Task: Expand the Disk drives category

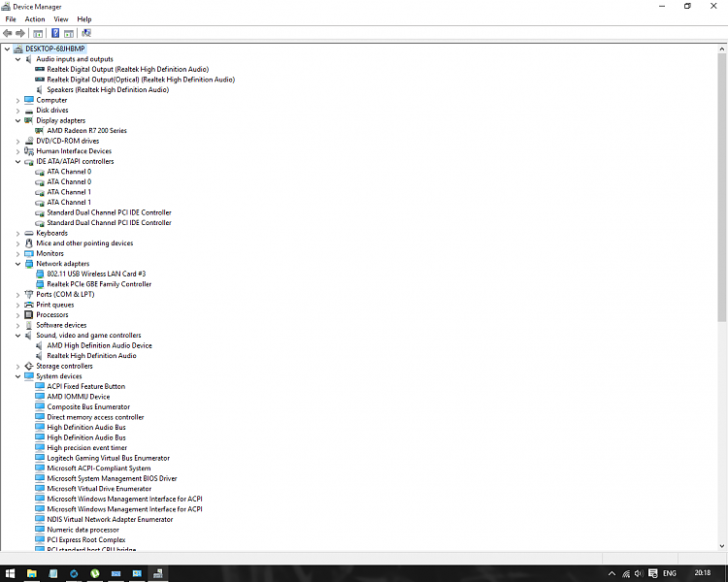Action: (17, 111)
